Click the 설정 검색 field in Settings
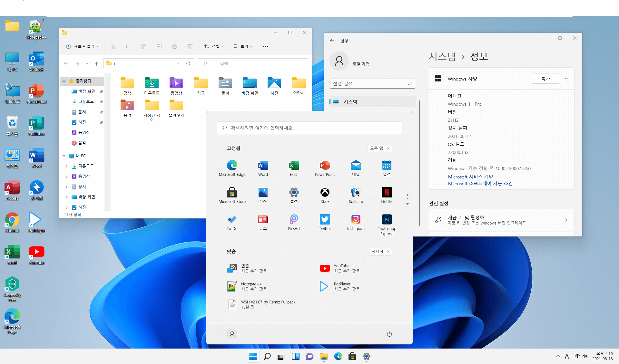This screenshot has width=619, height=364. (373, 83)
